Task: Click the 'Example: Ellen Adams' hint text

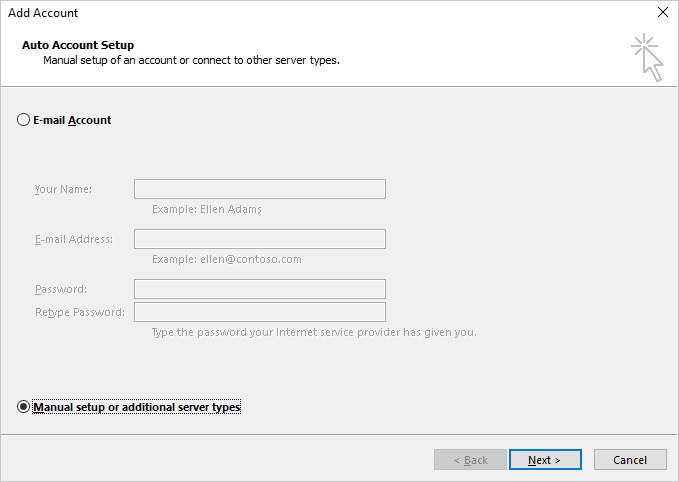Action: pos(207,210)
